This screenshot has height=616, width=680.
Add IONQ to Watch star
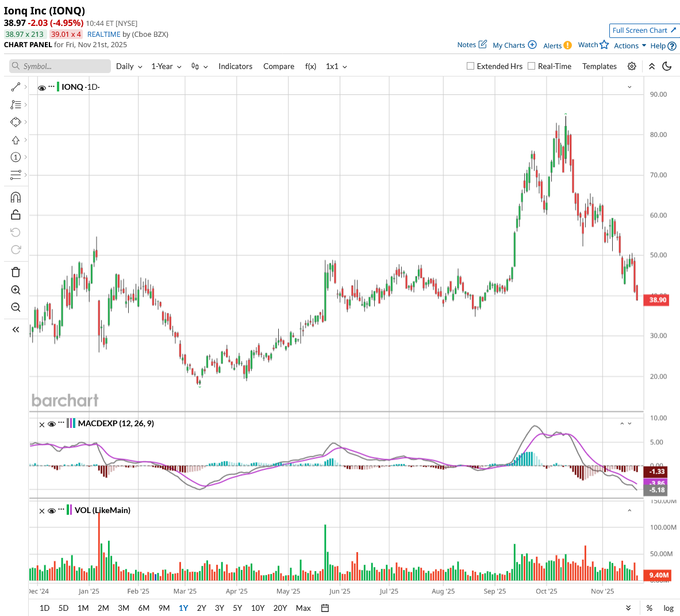[604, 45]
